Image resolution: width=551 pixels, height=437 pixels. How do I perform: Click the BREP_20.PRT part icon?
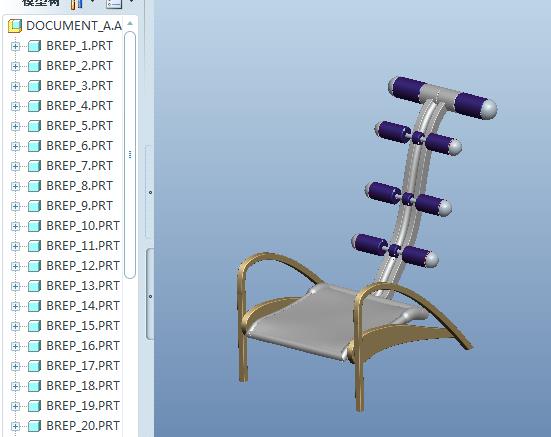point(34,426)
